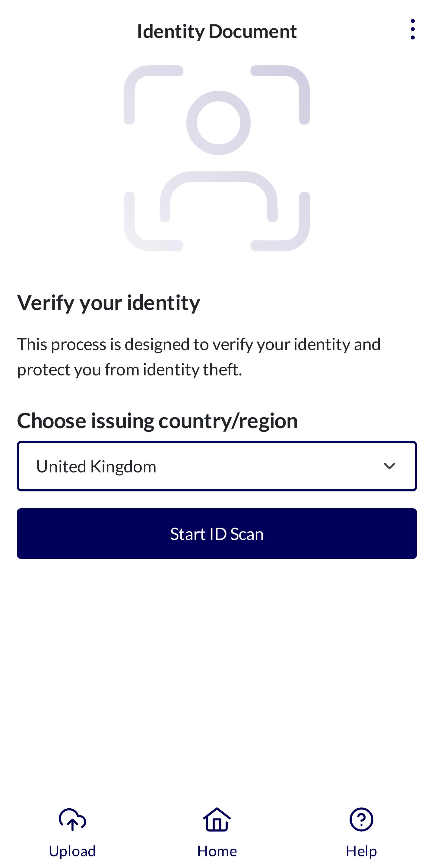Screen dimensions: 434x868
Task: Click the 'Verify your identity' heading
Action: [x=108, y=302]
